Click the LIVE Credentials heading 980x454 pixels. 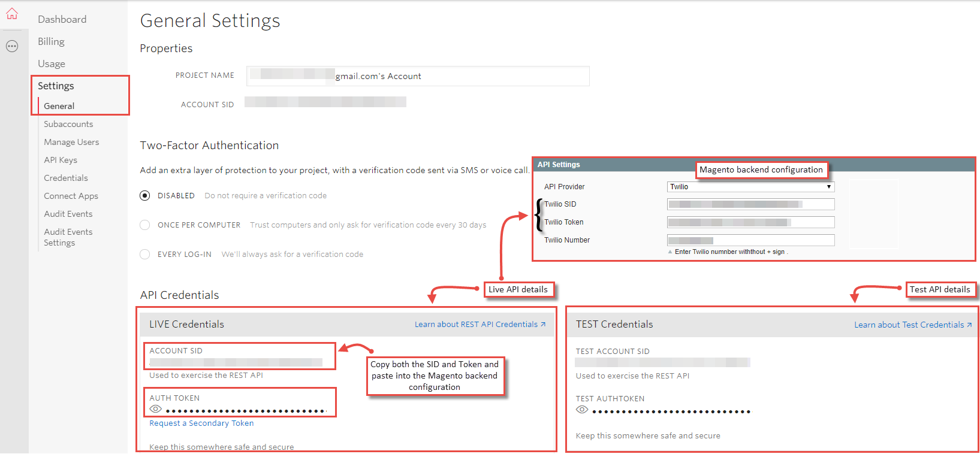click(x=186, y=324)
